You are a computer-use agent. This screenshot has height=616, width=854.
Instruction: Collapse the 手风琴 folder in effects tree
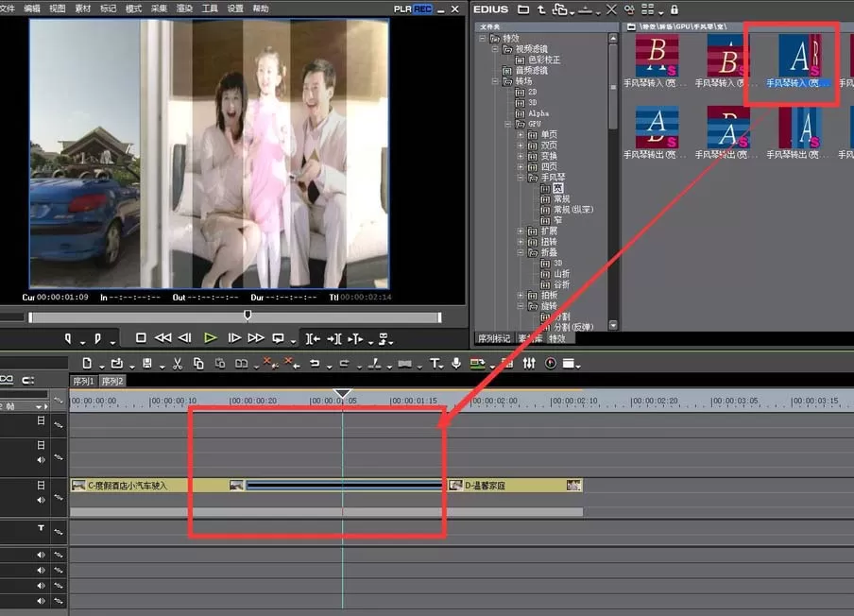point(521,178)
